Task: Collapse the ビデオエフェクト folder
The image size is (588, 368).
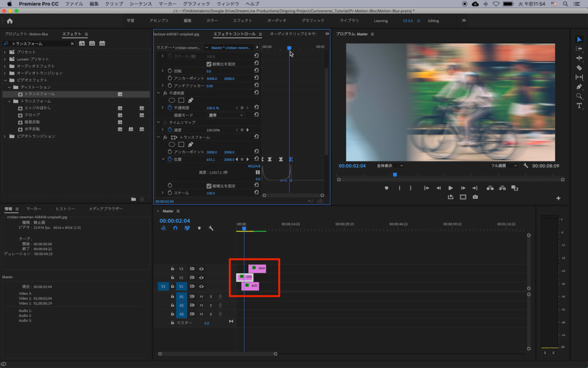Action: click(x=6, y=80)
